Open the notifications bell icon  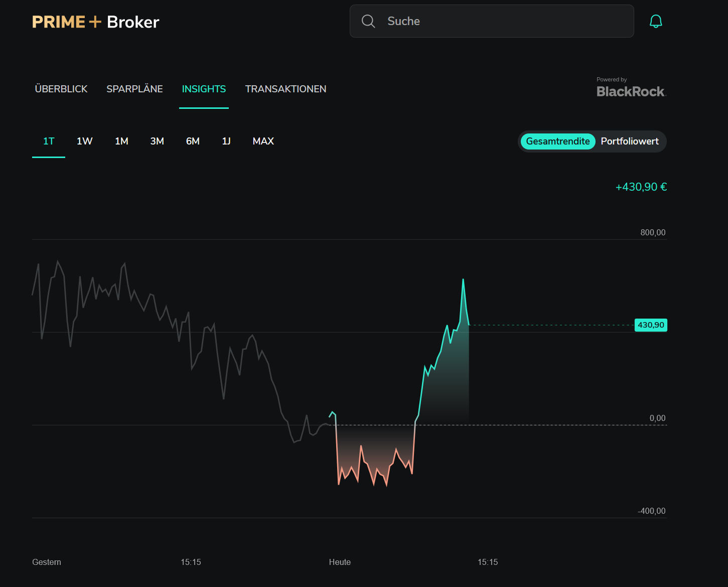[x=656, y=21]
